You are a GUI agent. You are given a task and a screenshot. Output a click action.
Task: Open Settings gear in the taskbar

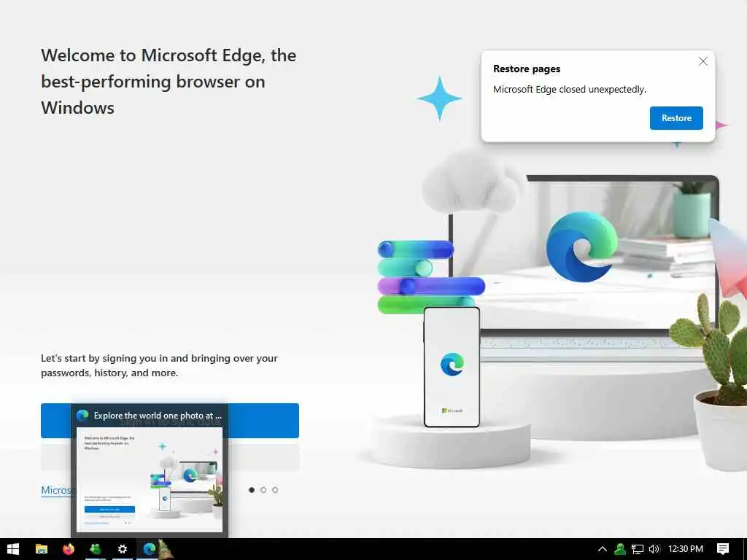pyautogui.click(x=123, y=549)
